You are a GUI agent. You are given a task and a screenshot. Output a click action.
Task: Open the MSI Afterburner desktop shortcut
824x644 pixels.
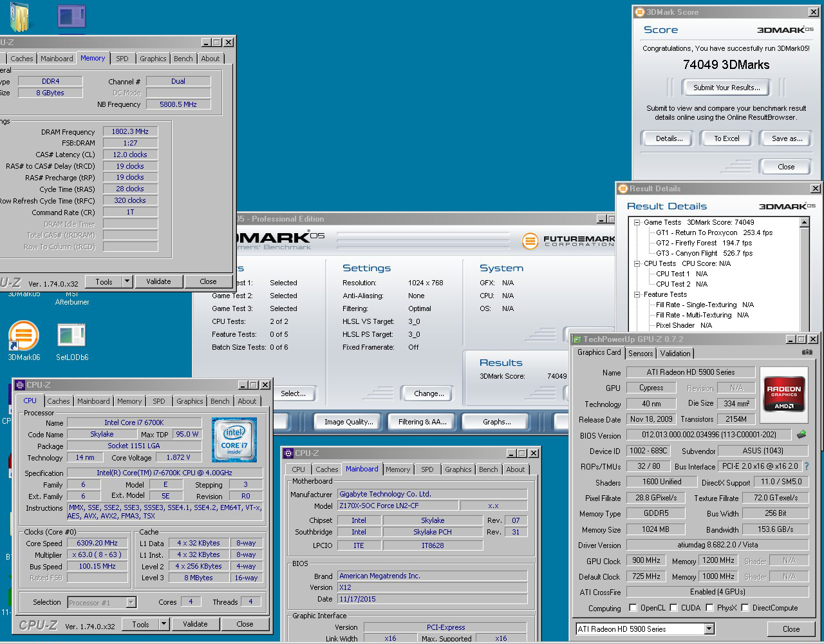coord(71,298)
